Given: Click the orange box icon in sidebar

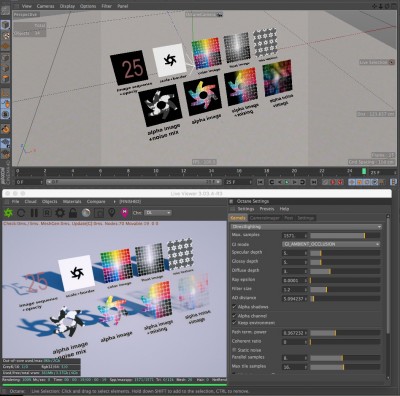Looking at the screenshot, I should [x=5, y=79].
